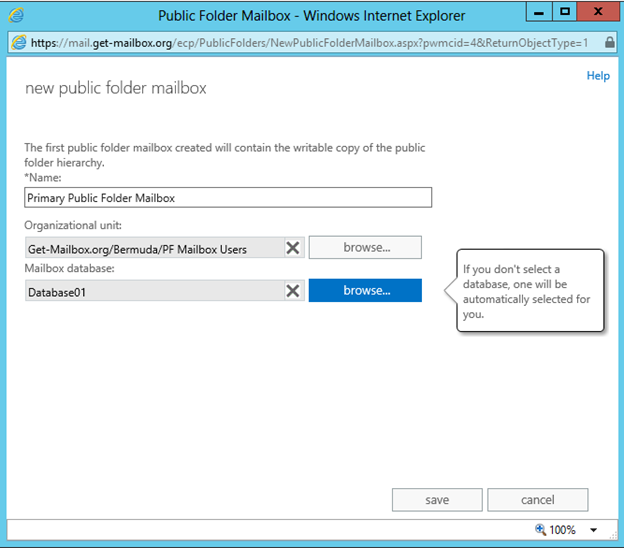
Task: Save the new public folder mailbox
Action: pos(437,500)
